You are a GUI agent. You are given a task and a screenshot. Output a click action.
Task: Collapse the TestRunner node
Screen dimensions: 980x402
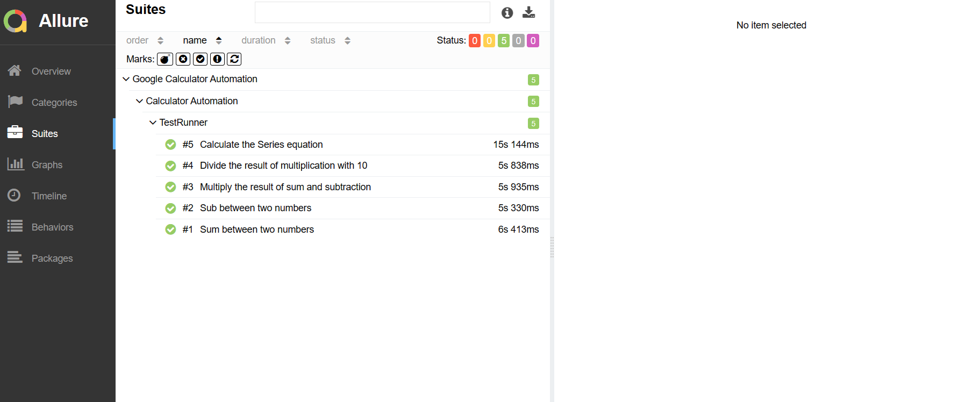click(x=153, y=123)
